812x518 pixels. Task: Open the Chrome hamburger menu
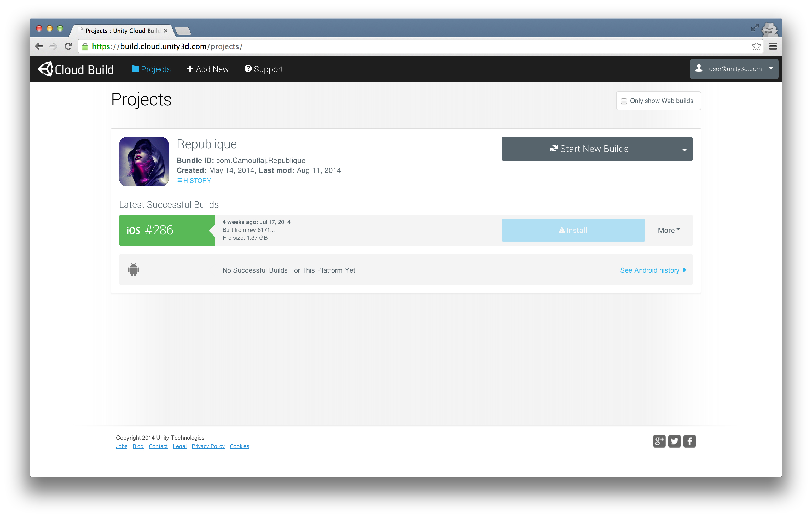tap(773, 46)
